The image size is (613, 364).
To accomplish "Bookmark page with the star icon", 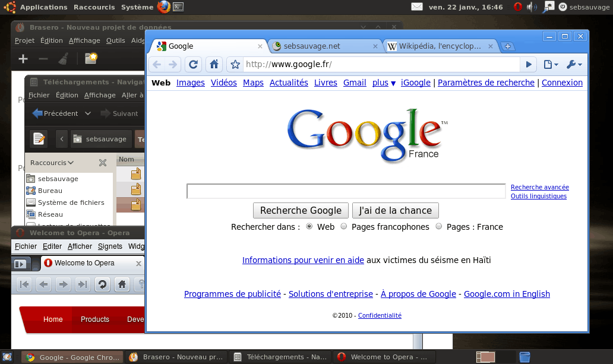I will pos(235,65).
